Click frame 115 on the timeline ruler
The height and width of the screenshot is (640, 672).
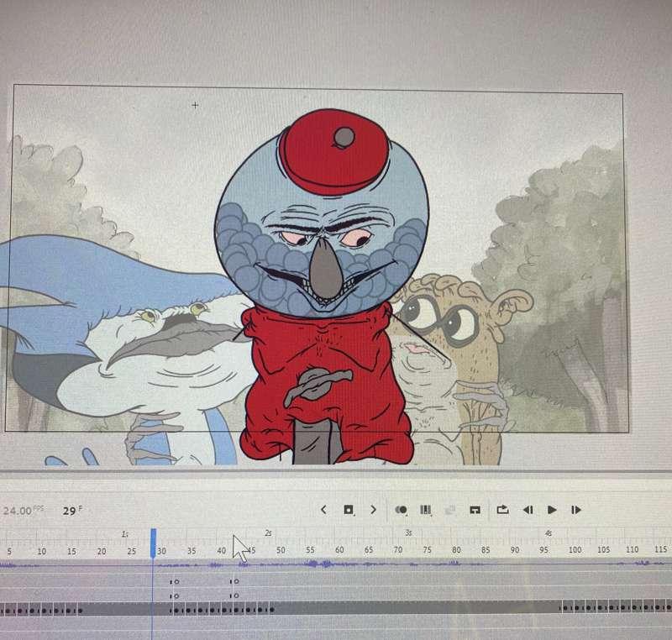(660, 549)
